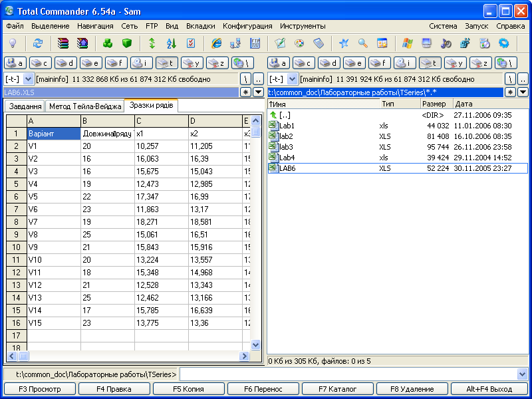Viewport: 532px width, 399px height.
Task: Open the Конфигурация menu
Action: (247, 26)
